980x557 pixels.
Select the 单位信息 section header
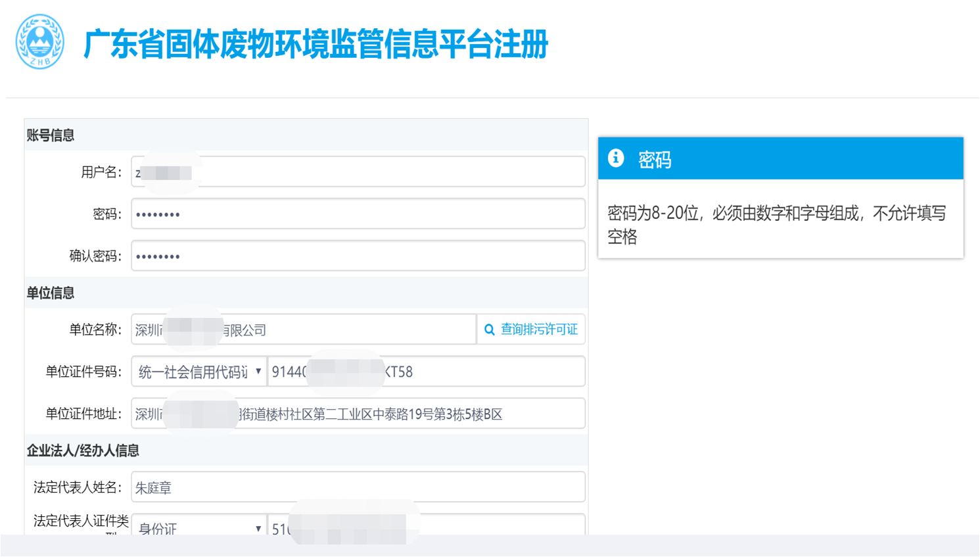pos(51,293)
